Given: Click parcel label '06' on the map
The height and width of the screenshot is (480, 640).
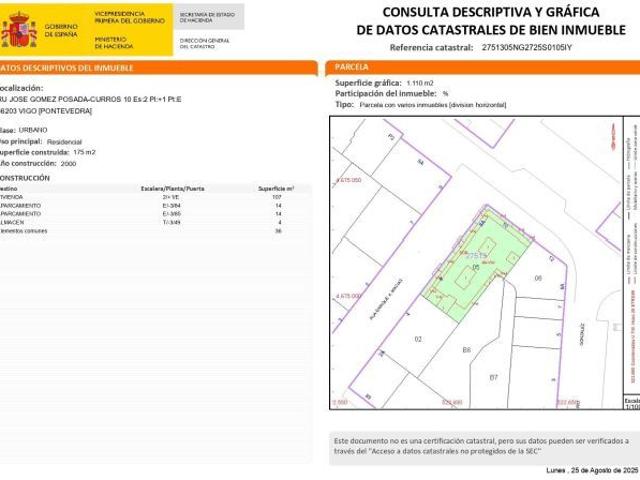Looking at the screenshot, I should [538, 278].
